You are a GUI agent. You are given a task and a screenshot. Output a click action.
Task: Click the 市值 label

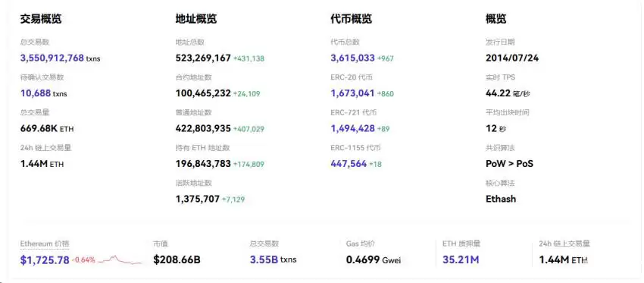[x=161, y=244]
